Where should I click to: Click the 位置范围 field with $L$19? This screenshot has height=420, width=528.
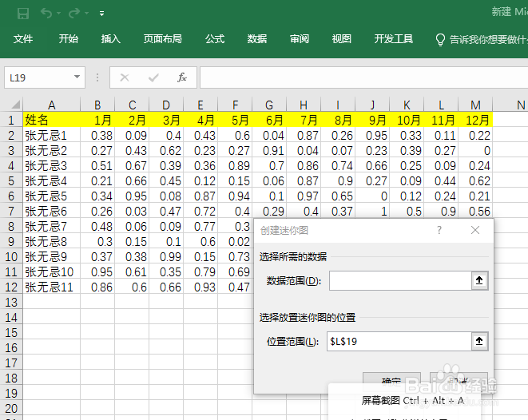click(x=399, y=341)
